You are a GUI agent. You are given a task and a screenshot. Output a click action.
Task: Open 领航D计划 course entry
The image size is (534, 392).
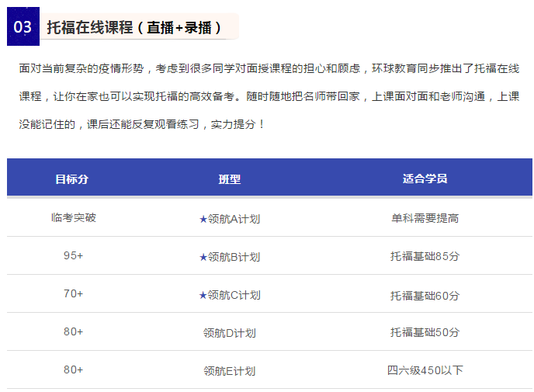230,333
